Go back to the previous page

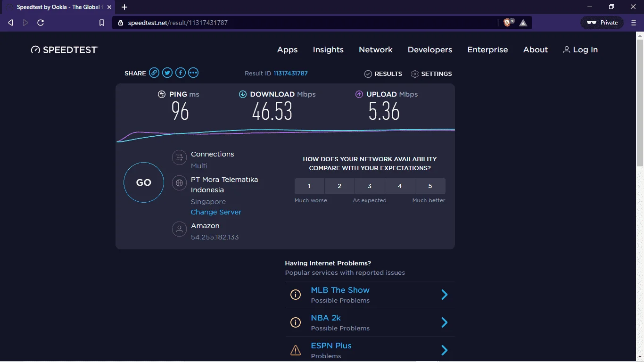[10, 23]
